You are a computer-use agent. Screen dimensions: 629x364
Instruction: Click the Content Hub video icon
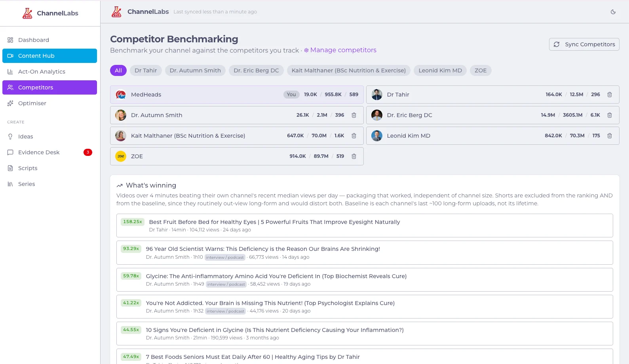(10, 56)
